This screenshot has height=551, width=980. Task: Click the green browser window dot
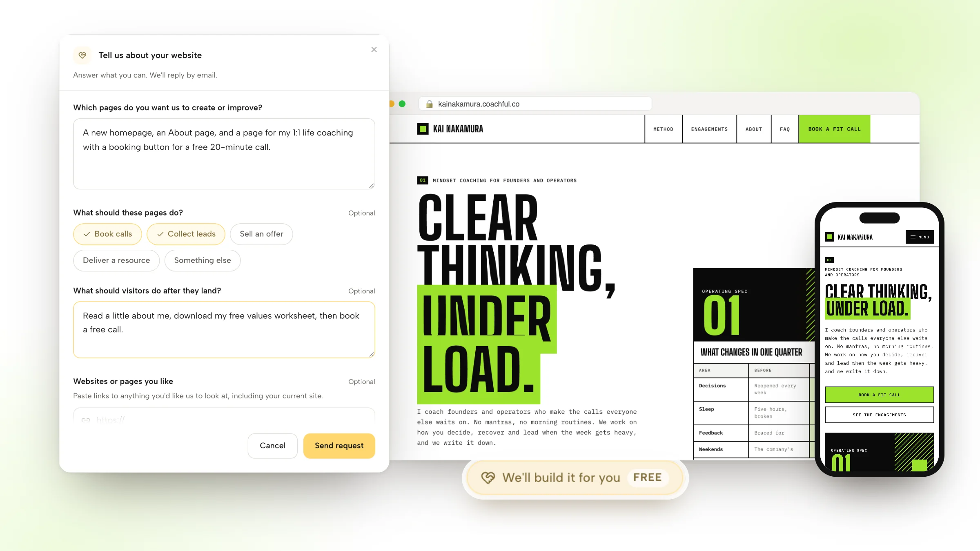click(x=402, y=104)
